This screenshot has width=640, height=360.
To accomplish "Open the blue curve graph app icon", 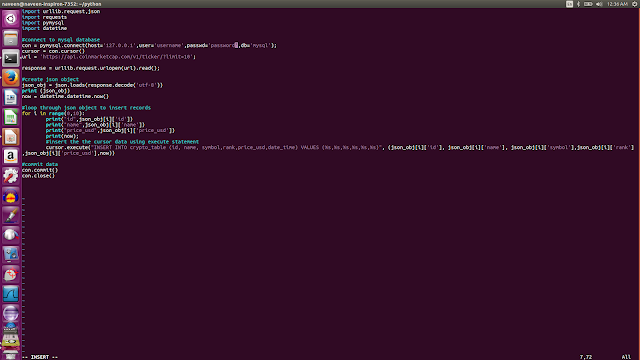I will pos(11,293).
